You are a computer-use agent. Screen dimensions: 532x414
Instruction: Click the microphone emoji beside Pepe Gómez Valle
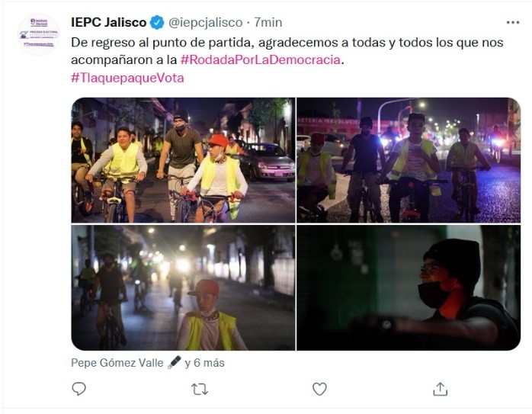point(174,362)
